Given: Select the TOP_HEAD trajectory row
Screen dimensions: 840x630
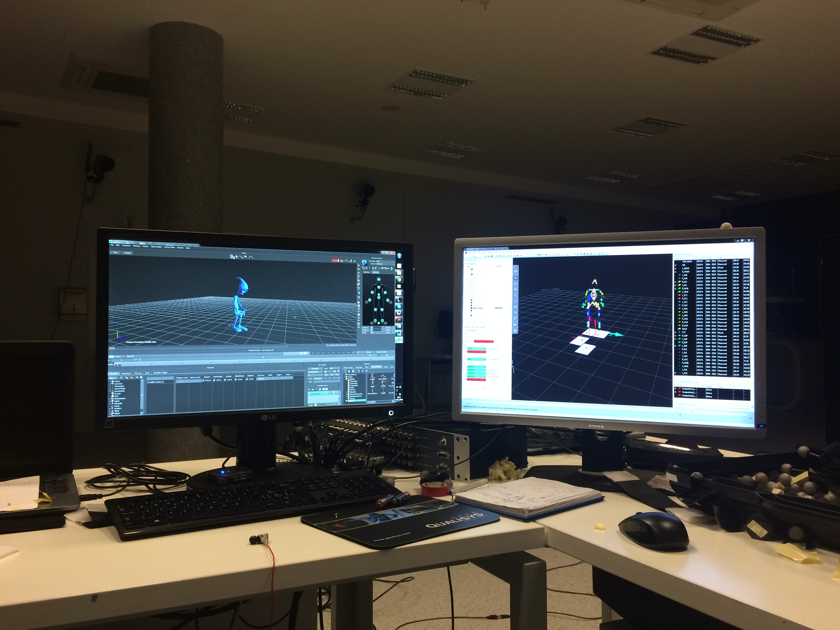Looking at the screenshot, I should [x=712, y=262].
